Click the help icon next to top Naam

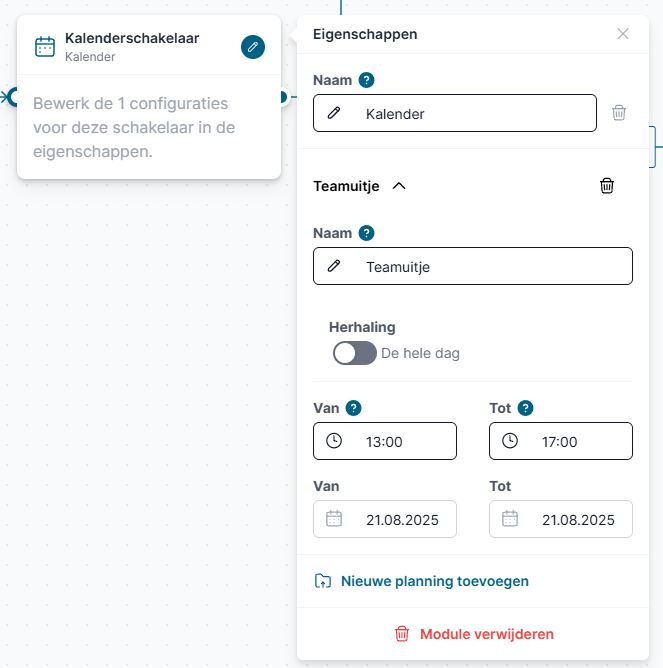366,80
